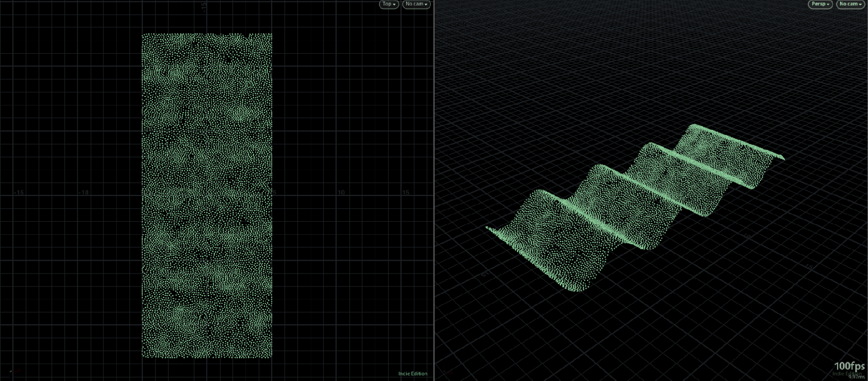Click far-right tip of the wavy surface
This screenshot has height=381, width=868.
click(782, 158)
